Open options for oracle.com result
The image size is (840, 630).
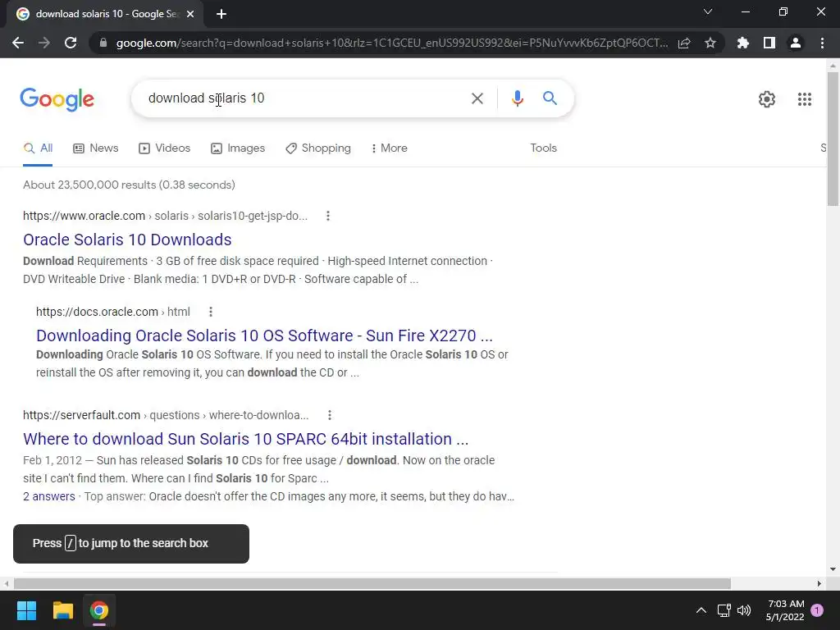[328, 216]
